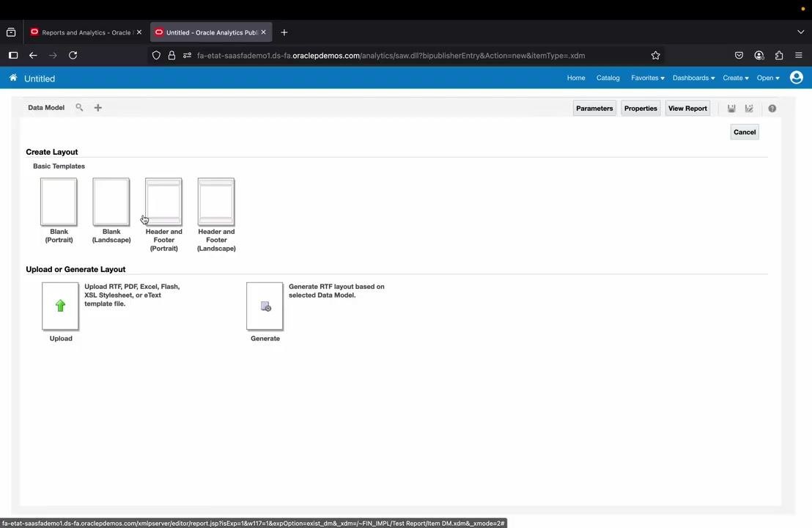Open a new browser tab
This screenshot has height=528, width=812.
click(284, 32)
